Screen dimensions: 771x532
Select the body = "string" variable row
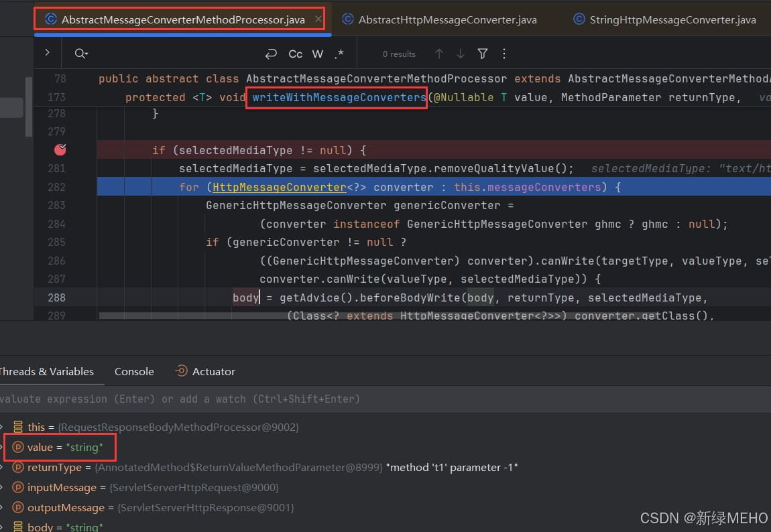pyautogui.click(x=385, y=527)
